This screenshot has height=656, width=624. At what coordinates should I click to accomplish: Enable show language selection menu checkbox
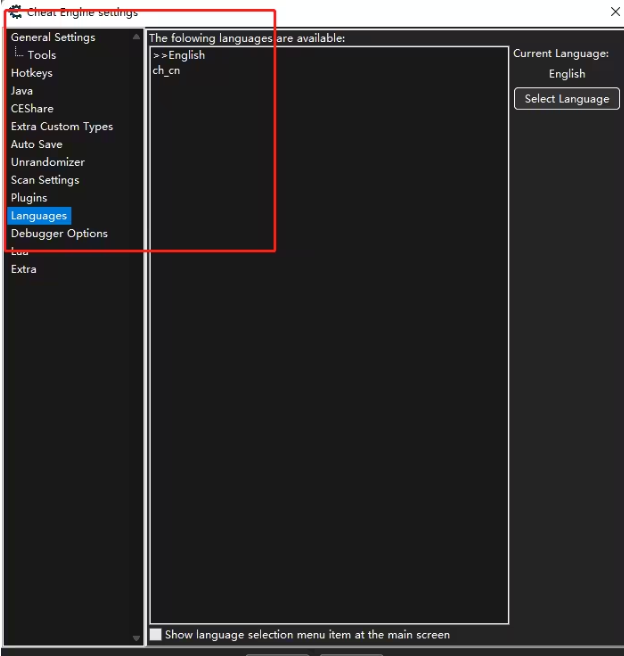(x=156, y=634)
